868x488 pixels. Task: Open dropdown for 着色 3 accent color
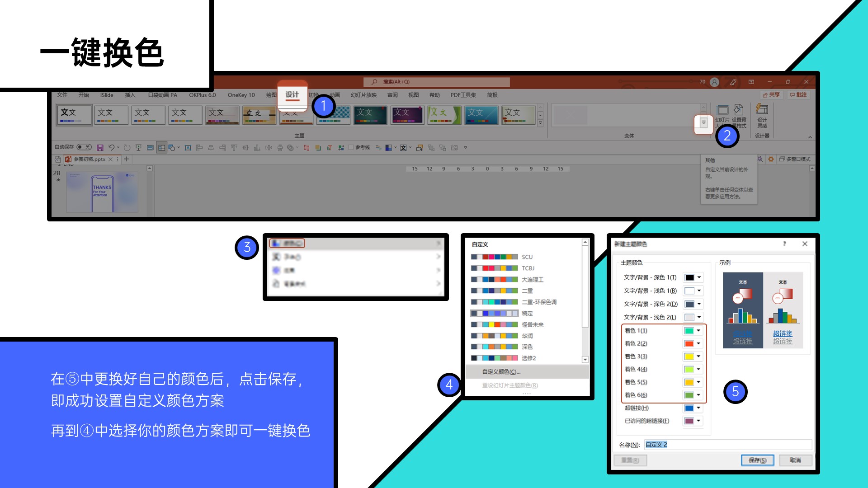pos(698,357)
